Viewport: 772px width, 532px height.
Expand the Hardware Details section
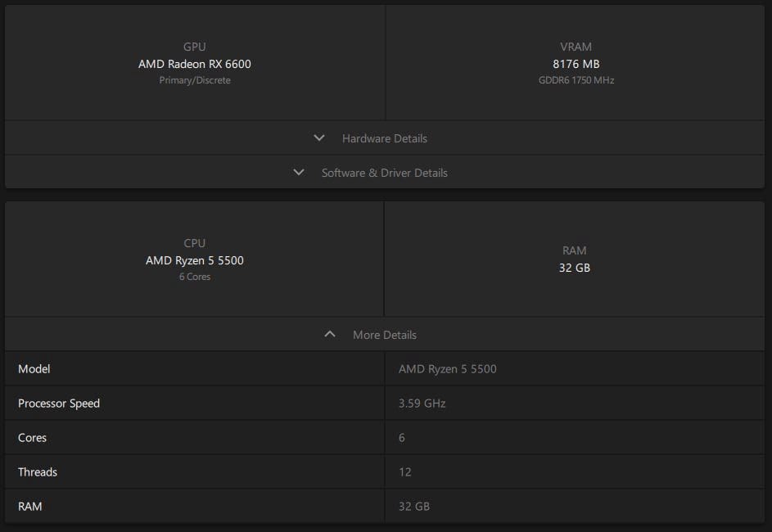384,138
